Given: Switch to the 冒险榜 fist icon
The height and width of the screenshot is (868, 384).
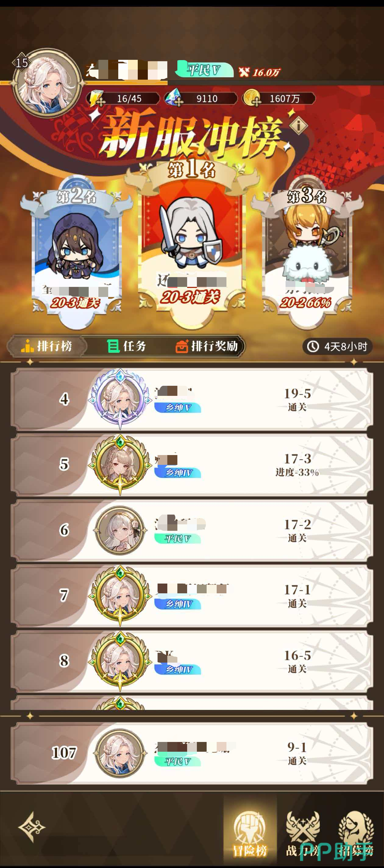Looking at the screenshot, I should pos(250,833).
